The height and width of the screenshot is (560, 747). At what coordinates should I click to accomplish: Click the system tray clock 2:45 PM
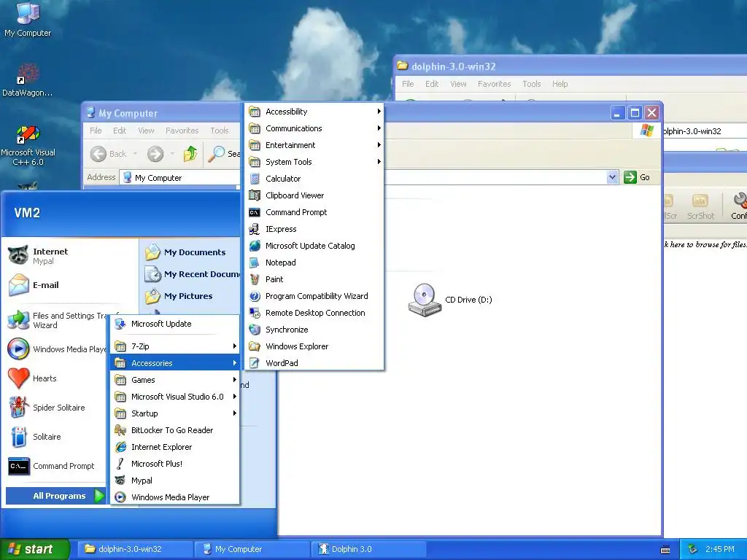[x=720, y=549]
